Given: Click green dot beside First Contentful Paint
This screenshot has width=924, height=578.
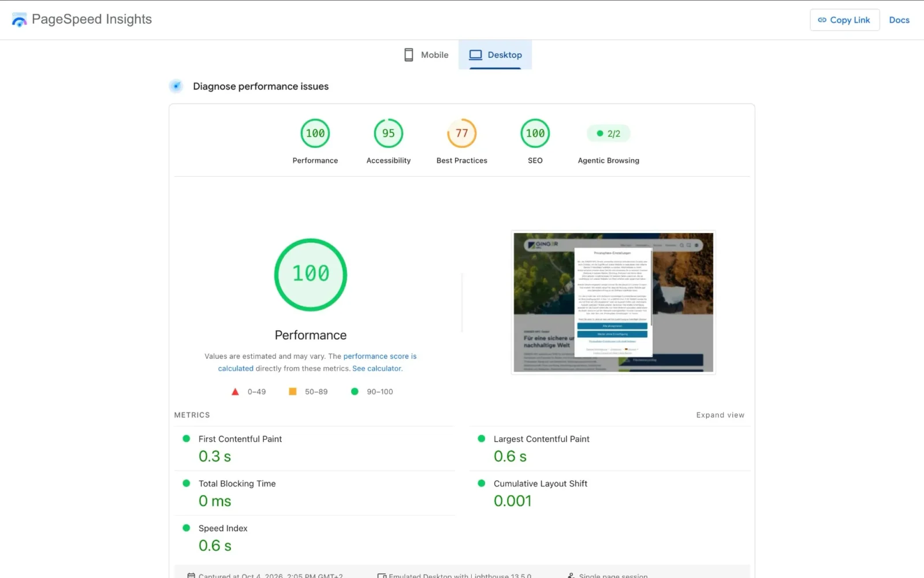Looking at the screenshot, I should [x=186, y=439].
